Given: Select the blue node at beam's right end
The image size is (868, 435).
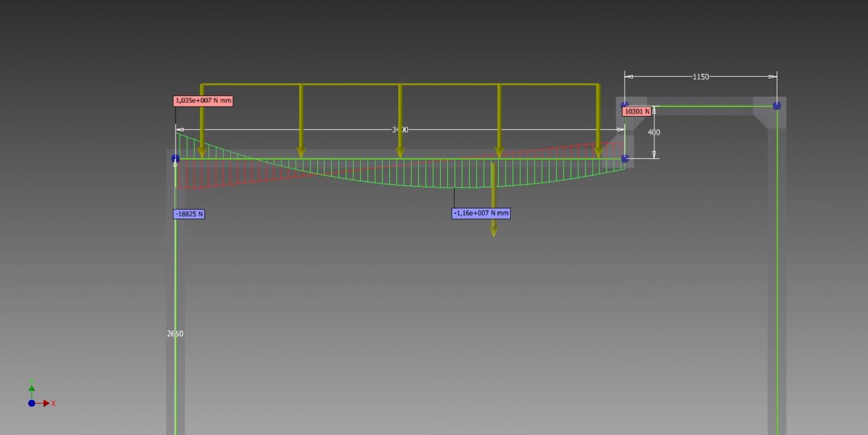Looking at the screenshot, I should point(625,159).
